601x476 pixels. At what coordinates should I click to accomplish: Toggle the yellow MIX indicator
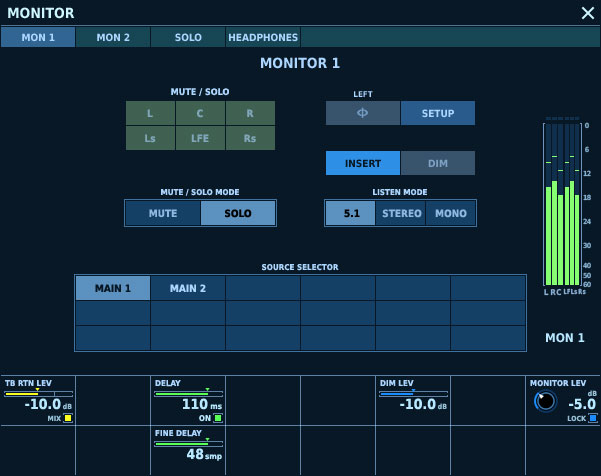(x=68, y=418)
